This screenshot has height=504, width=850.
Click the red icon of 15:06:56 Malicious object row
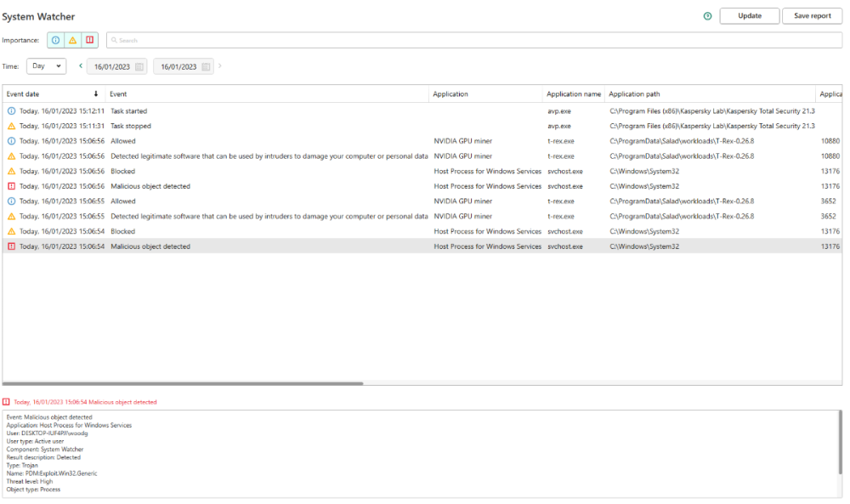11,186
